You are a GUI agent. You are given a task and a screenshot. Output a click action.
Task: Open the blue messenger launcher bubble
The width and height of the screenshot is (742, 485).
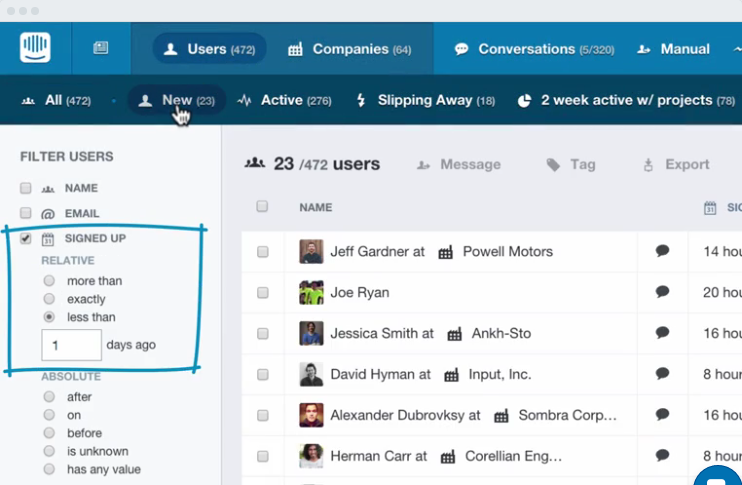pos(718,475)
